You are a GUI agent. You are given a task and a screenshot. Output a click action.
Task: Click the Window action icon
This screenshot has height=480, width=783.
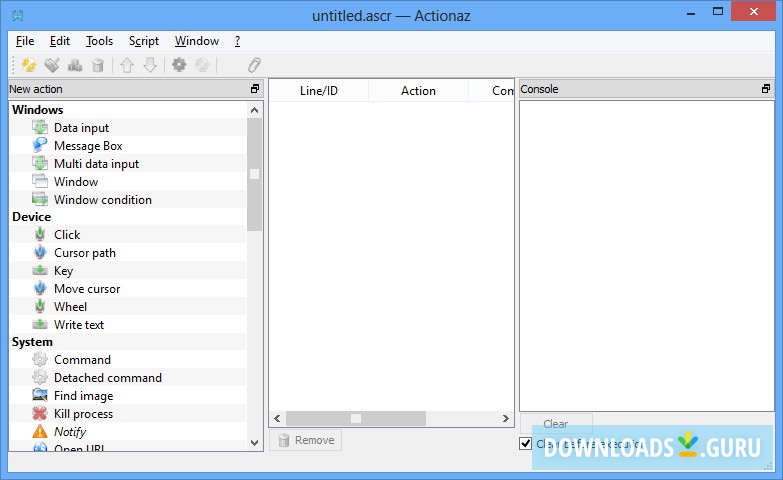tap(40, 181)
